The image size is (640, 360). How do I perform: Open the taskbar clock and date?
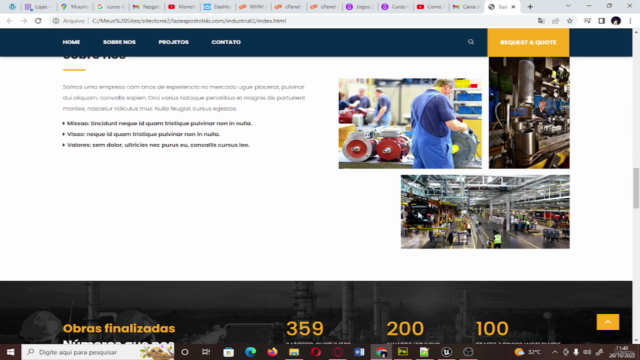[622, 352]
